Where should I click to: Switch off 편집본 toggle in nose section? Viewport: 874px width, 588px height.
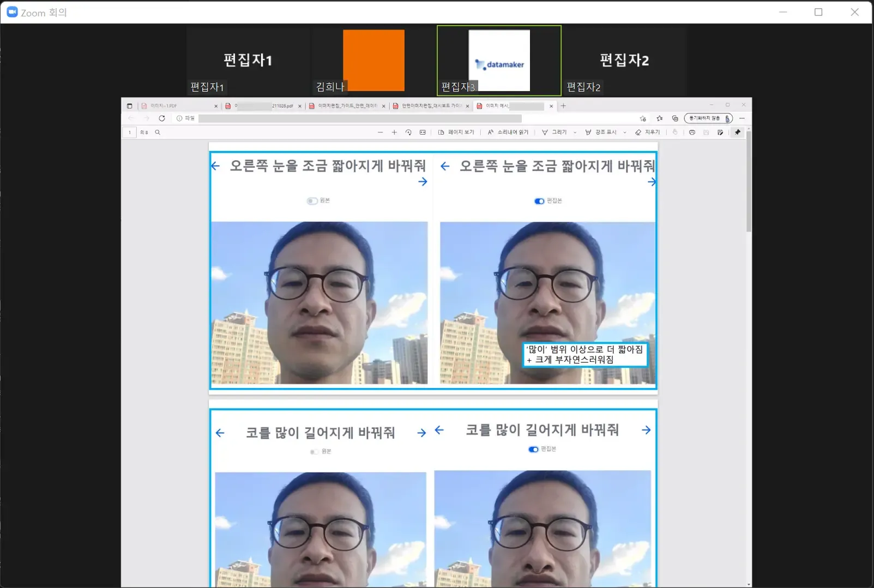[x=533, y=450]
